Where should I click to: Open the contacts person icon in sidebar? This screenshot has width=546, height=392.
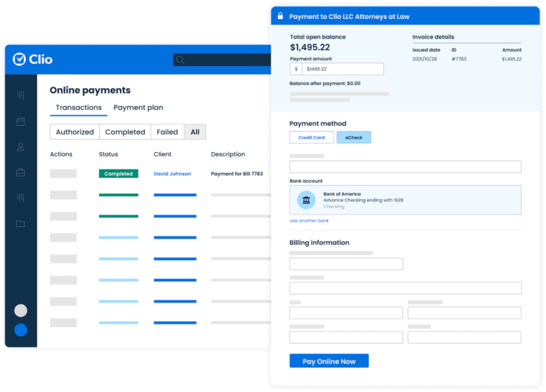coord(20,147)
